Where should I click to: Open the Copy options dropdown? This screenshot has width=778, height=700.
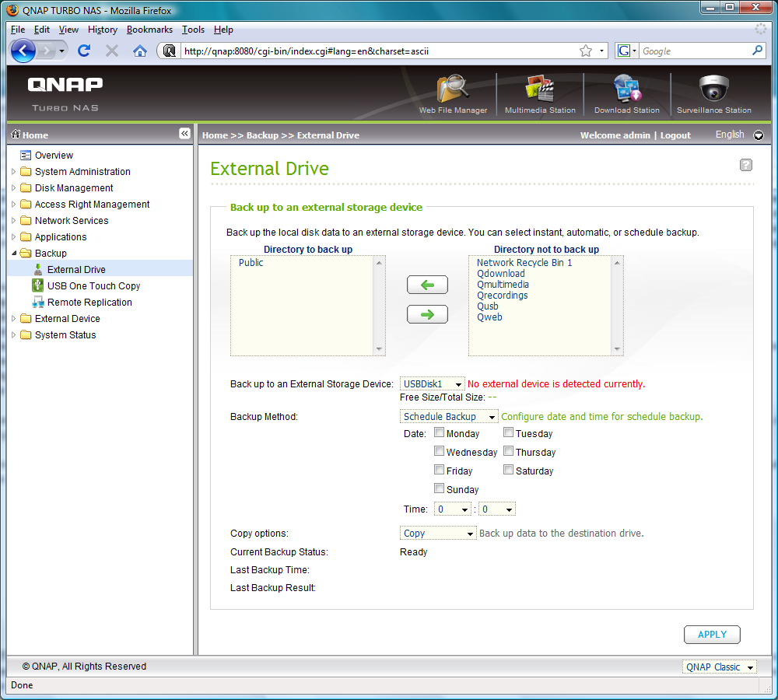438,534
